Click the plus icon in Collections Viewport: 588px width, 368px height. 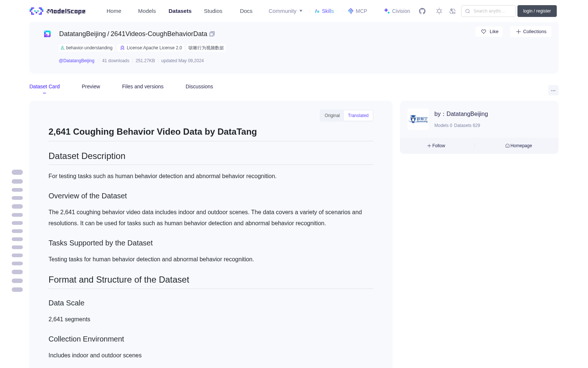[519, 32]
